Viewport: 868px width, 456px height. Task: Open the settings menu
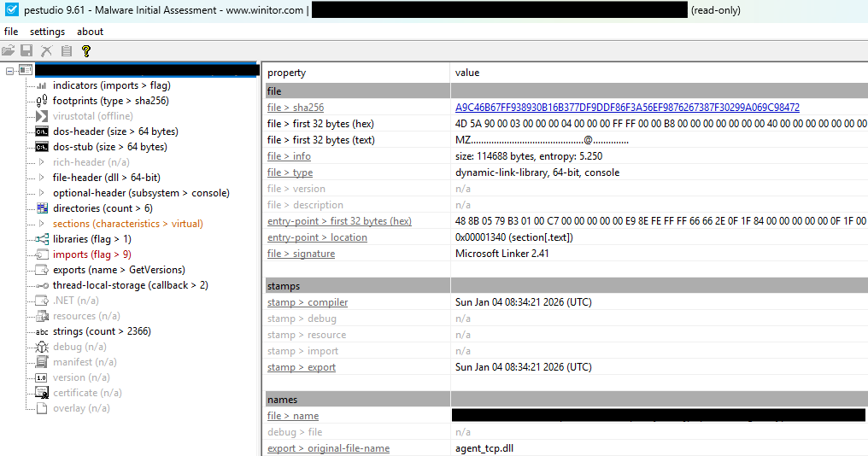click(x=47, y=32)
